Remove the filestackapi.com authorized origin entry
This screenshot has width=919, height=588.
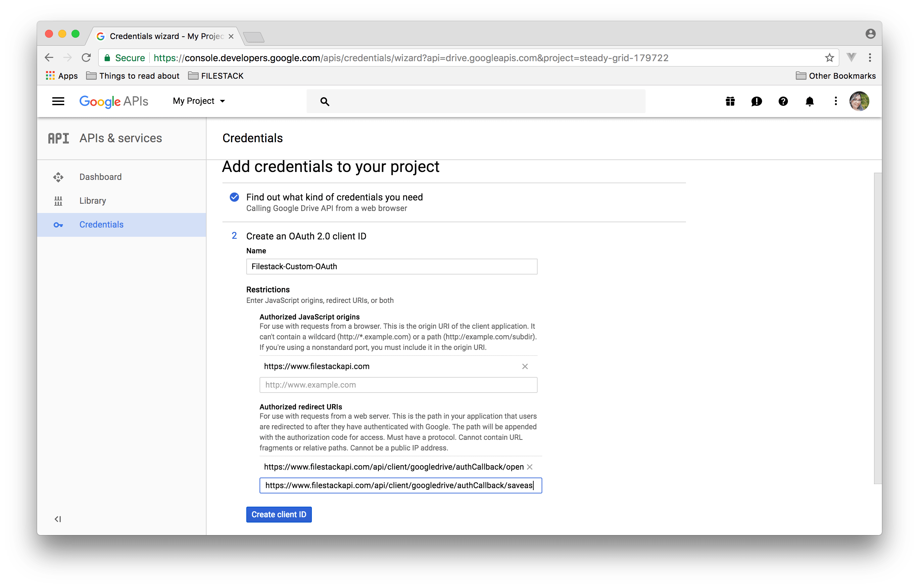pyautogui.click(x=525, y=366)
